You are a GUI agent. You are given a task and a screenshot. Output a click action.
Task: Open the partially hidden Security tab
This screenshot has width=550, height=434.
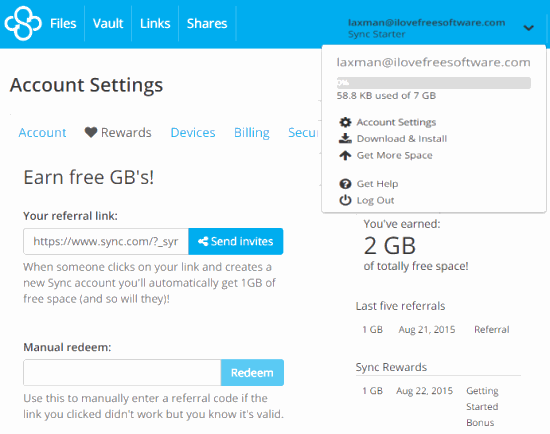pos(304,133)
